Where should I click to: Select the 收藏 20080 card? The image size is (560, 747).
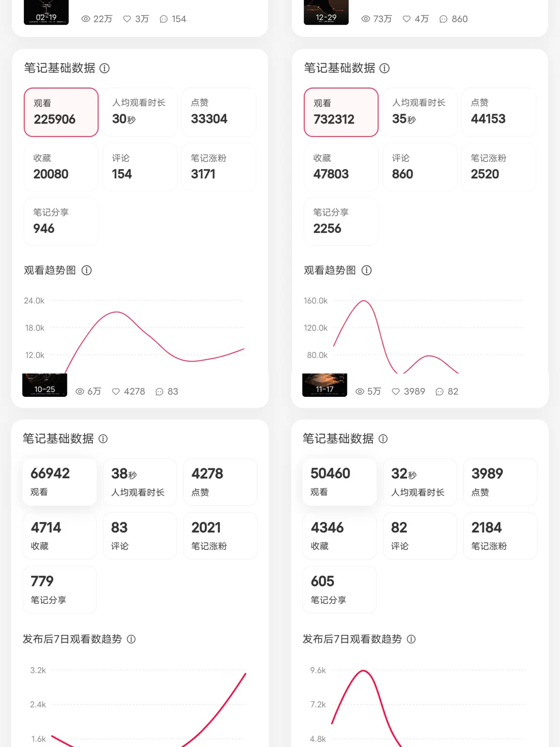coord(61,167)
